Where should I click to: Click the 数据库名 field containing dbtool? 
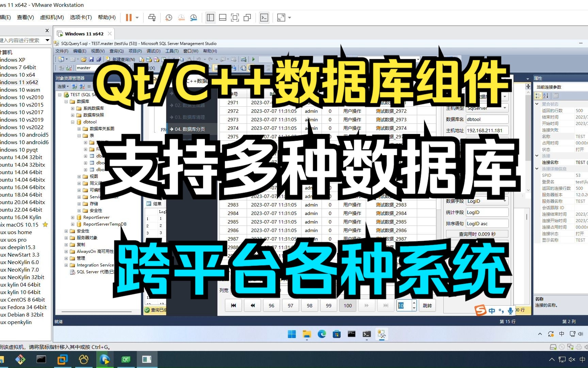pyautogui.click(x=487, y=119)
